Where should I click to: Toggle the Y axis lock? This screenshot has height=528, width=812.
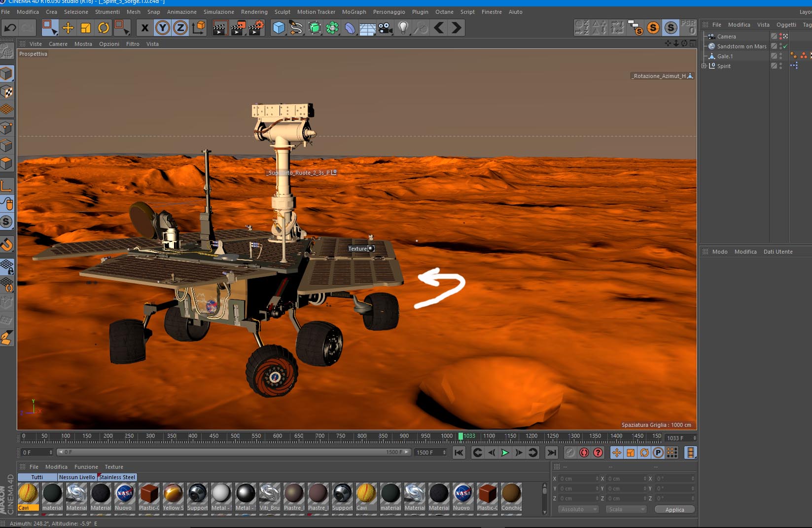162,28
